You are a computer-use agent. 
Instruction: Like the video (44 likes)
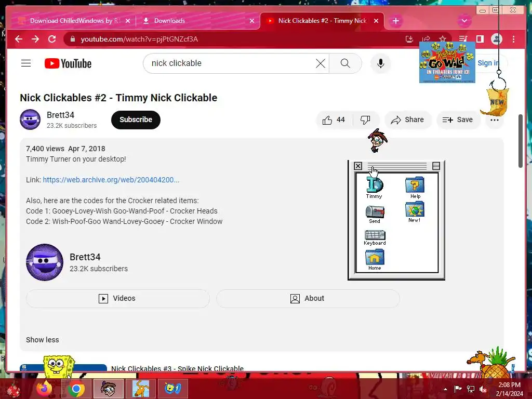334,120
